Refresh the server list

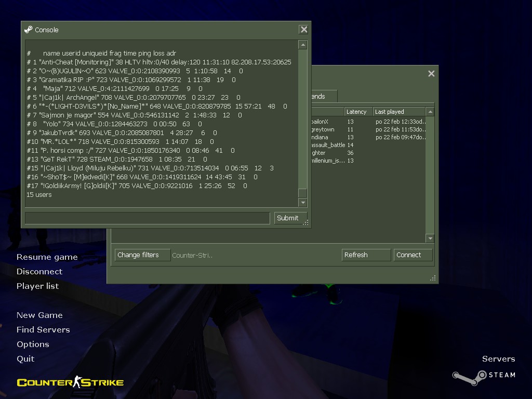(x=366, y=255)
